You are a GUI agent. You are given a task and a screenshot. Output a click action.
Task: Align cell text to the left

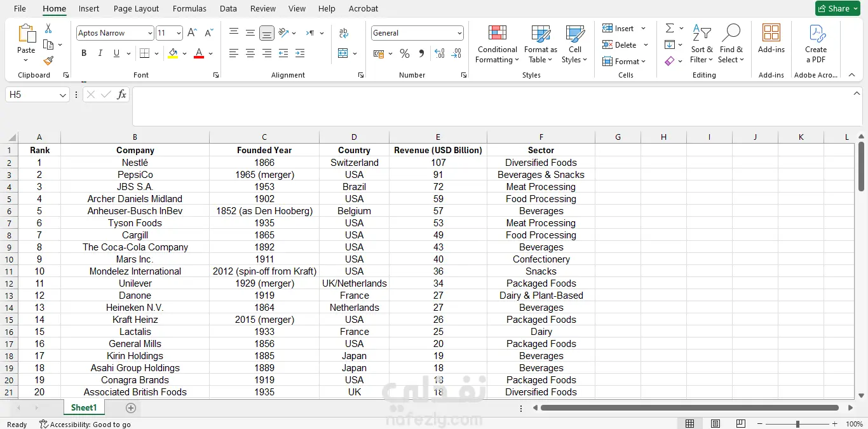pyautogui.click(x=234, y=53)
